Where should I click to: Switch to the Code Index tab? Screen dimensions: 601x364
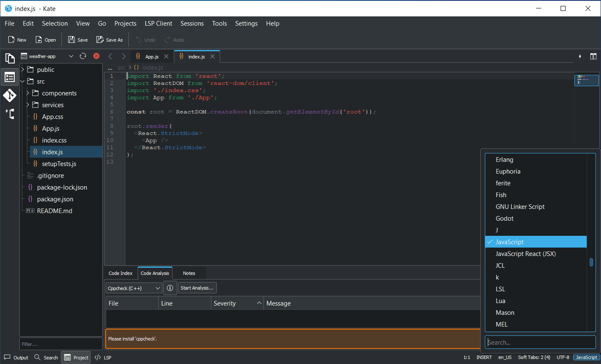point(120,273)
